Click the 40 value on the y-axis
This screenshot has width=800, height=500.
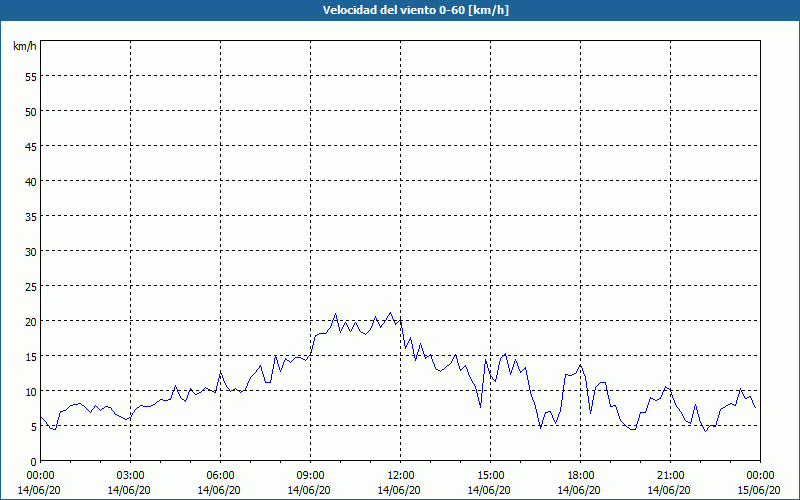(x=31, y=182)
